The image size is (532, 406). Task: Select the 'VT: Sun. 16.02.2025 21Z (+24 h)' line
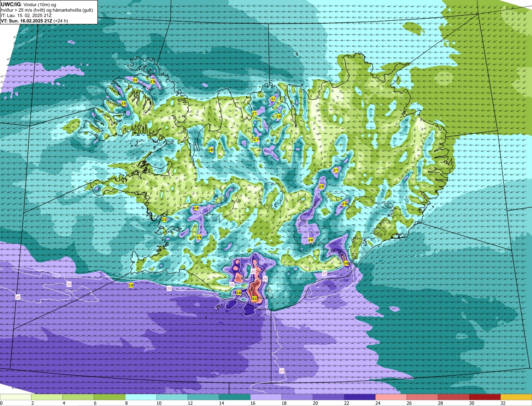(x=34, y=20)
